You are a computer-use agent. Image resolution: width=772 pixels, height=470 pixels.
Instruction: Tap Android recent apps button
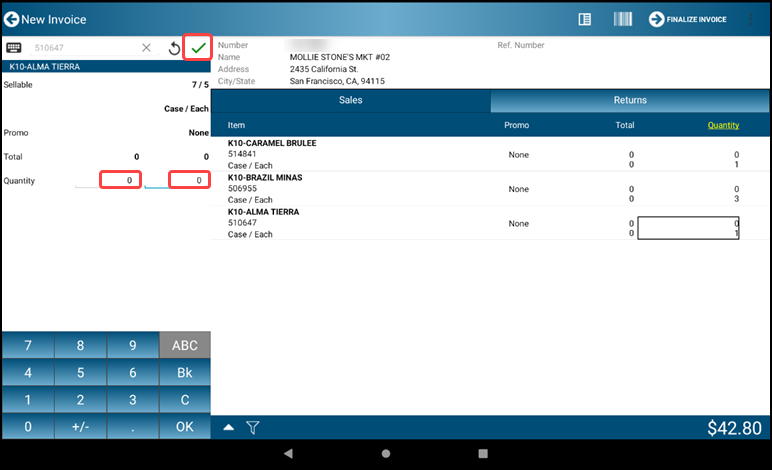(483, 453)
